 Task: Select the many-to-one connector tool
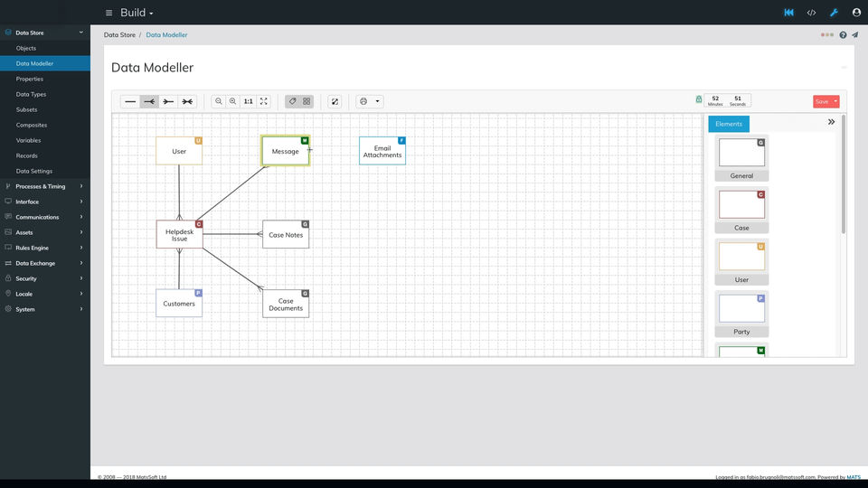[168, 102]
